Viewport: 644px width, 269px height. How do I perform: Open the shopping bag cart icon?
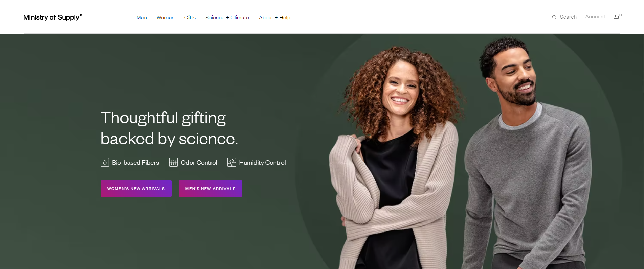click(616, 17)
